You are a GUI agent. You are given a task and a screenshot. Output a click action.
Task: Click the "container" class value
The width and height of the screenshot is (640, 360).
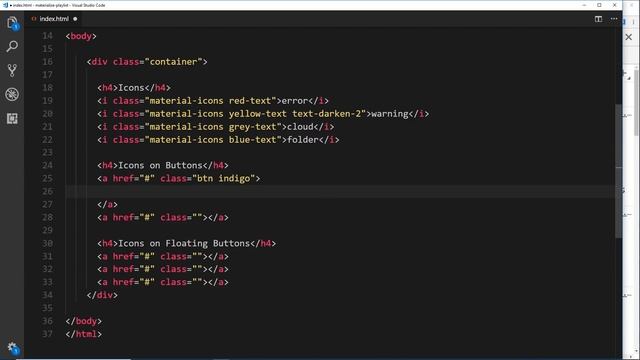click(x=173, y=62)
